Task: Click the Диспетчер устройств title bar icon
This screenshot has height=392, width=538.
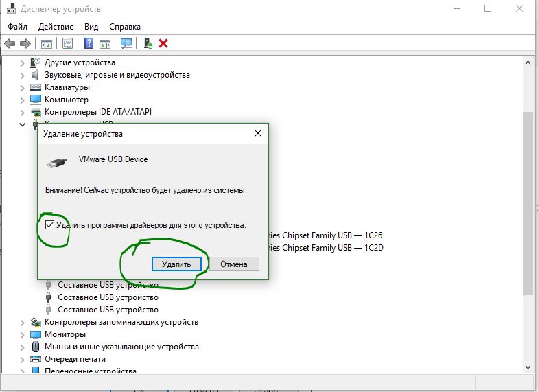Action: [x=11, y=8]
